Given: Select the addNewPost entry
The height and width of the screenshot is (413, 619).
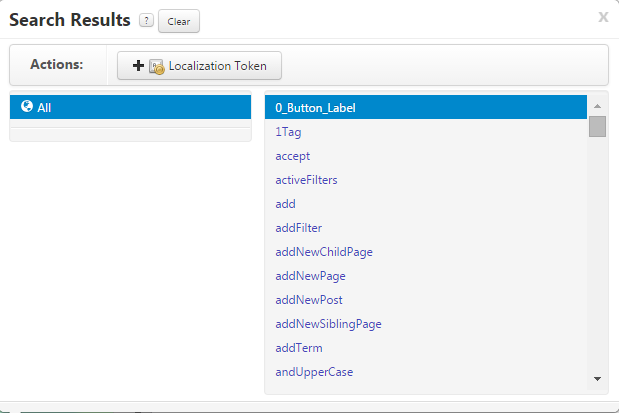Looking at the screenshot, I should 309,300.
